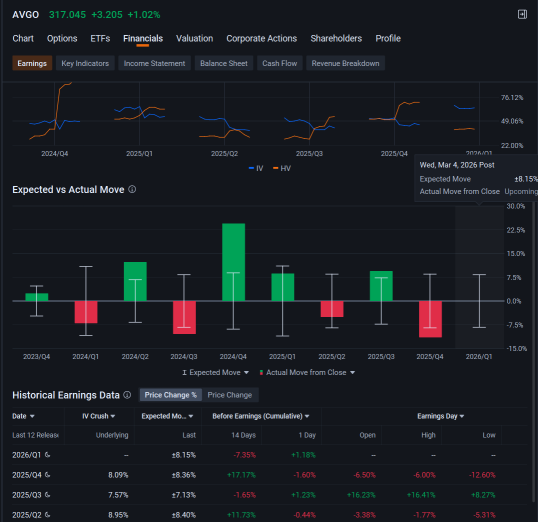Viewport: 538px width, 522px height.
Task: Switch to the Valuation tab
Action: click(x=195, y=38)
